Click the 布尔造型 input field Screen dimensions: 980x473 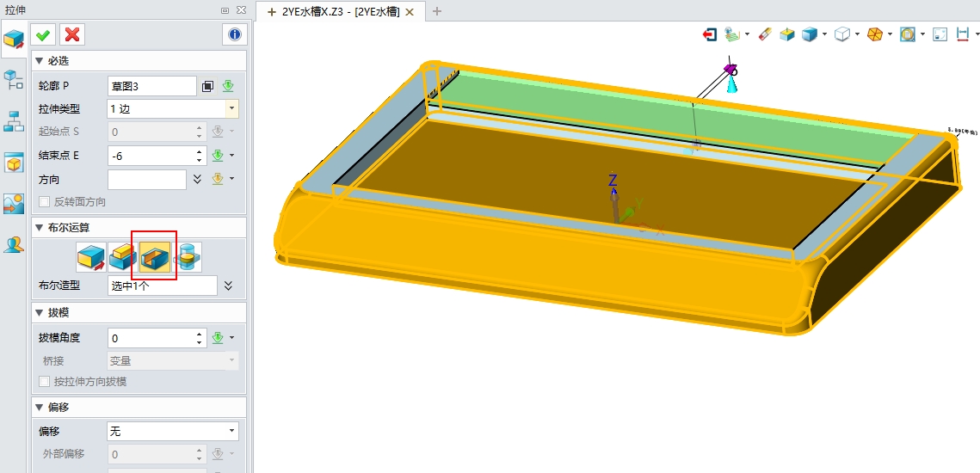162,286
